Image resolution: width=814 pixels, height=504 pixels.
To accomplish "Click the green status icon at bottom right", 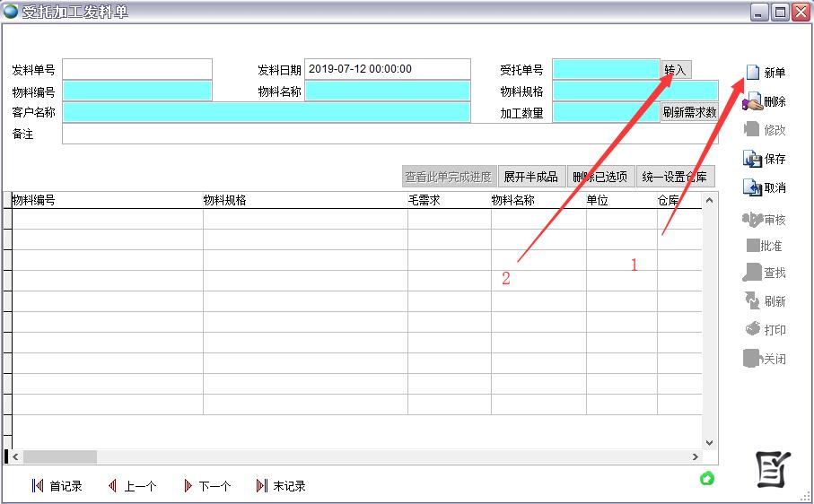I will coord(706,479).
